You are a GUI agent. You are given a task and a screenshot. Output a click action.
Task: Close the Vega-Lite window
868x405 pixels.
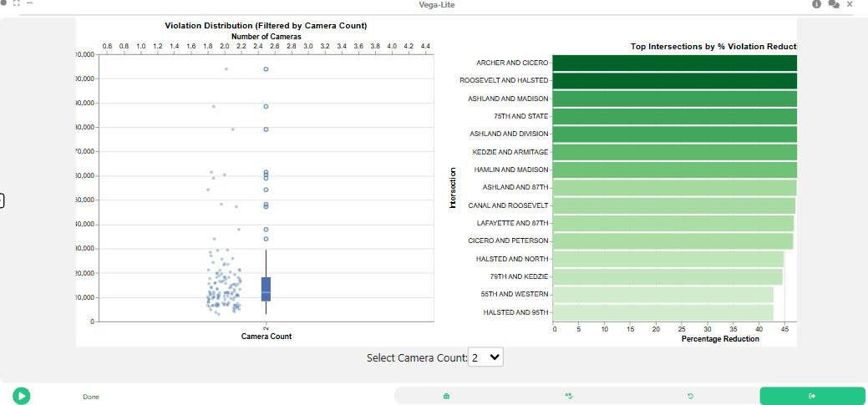[x=850, y=4]
